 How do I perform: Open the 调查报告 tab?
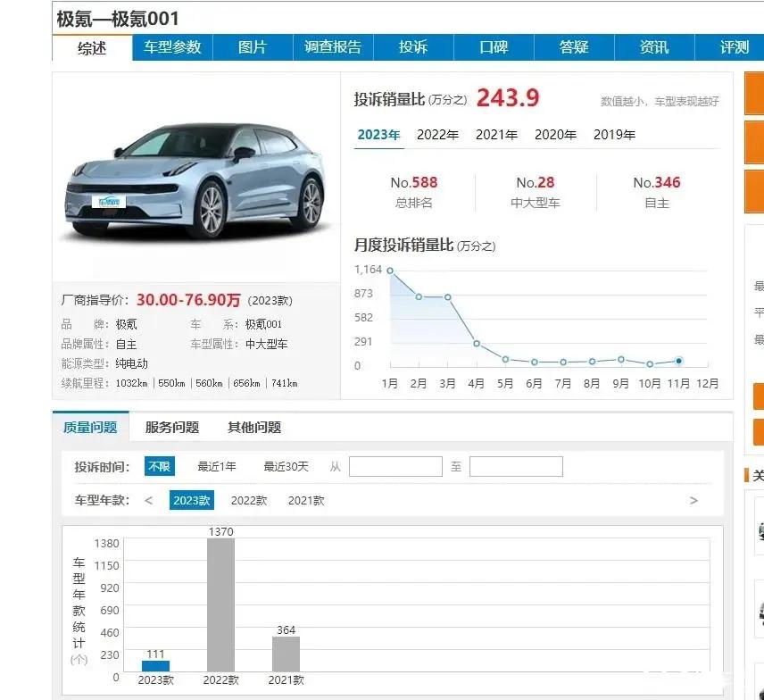click(333, 47)
